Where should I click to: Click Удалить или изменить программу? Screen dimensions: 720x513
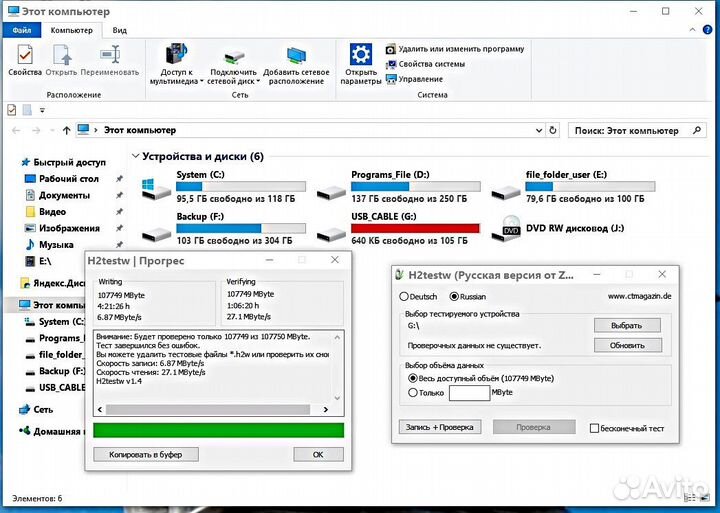pos(455,49)
